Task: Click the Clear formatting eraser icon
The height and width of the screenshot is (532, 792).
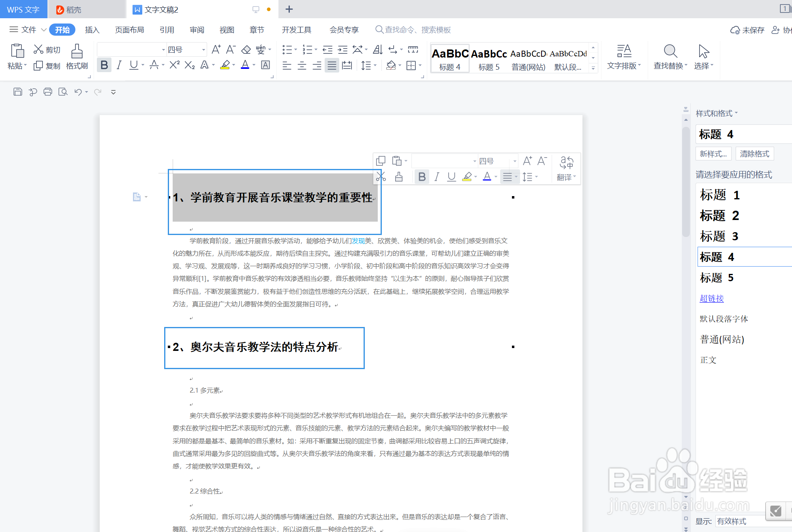Action: click(x=246, y=49)
